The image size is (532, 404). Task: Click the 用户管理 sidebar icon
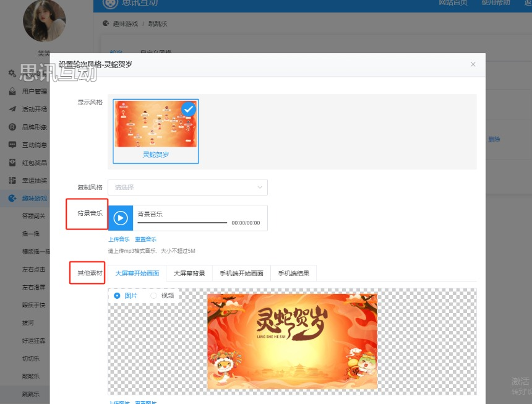[x=12, y=91]
